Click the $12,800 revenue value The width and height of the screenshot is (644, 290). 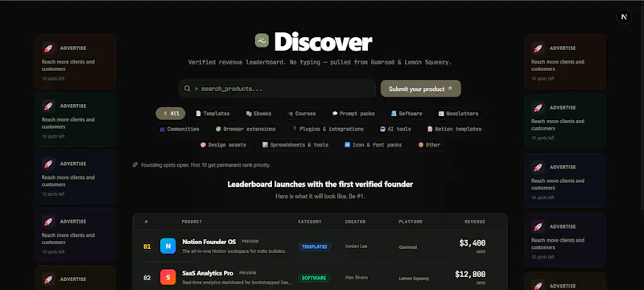coord(470,274)
